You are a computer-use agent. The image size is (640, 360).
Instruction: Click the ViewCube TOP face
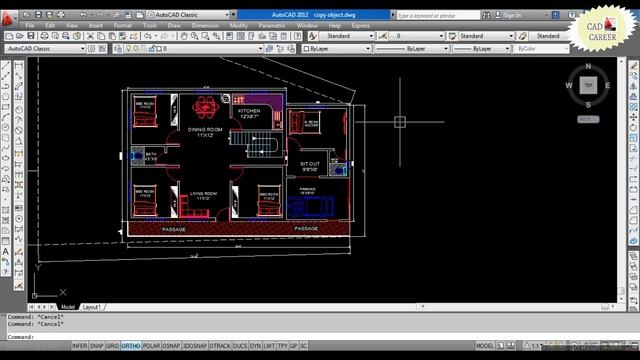[588, 85]
